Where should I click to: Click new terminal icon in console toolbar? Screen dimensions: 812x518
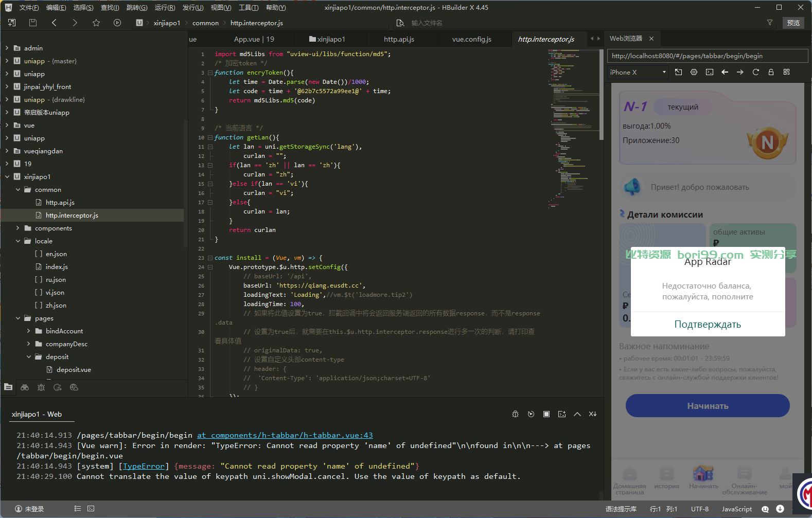tap(562, 414)
